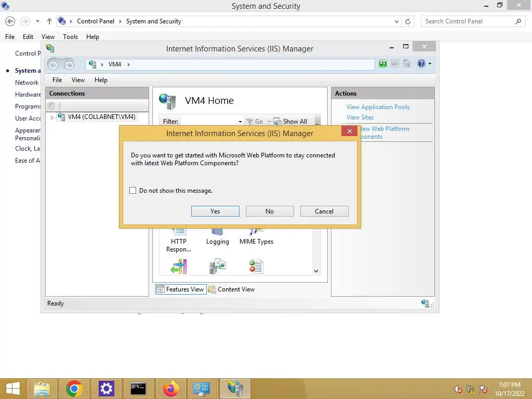Switch to Content View tab
This screenshot has width=532, height=399.
tap(231, 289)
